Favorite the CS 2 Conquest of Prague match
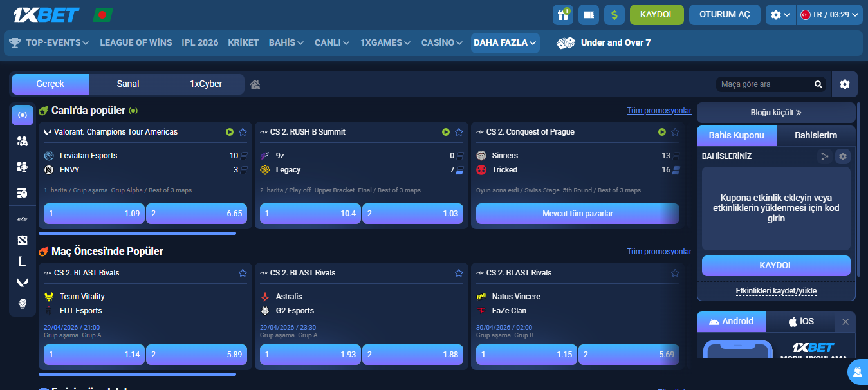The height and width of the screenshot is (390, 868). [675, 132]
